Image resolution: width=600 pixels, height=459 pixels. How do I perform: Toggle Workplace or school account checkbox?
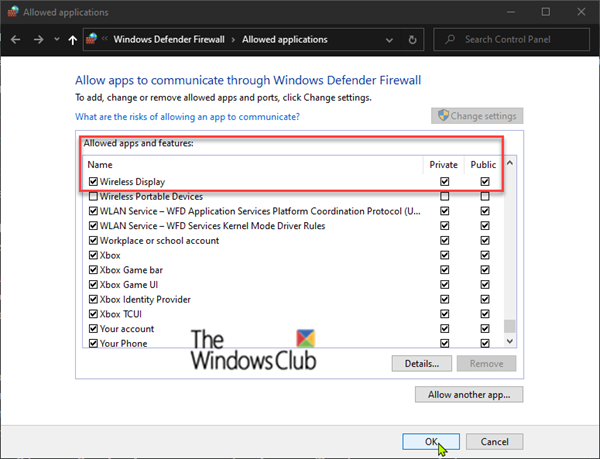93,241
